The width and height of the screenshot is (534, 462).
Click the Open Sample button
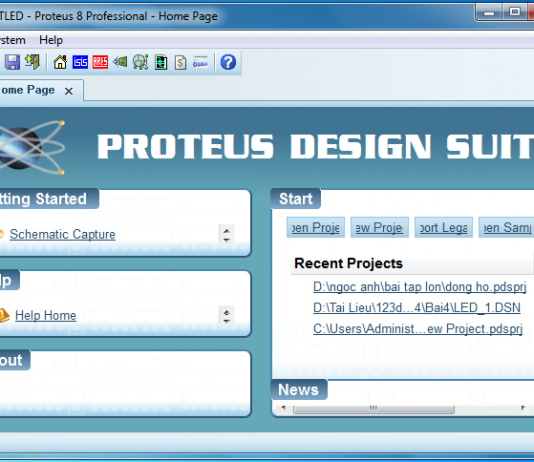click(506, 227)
